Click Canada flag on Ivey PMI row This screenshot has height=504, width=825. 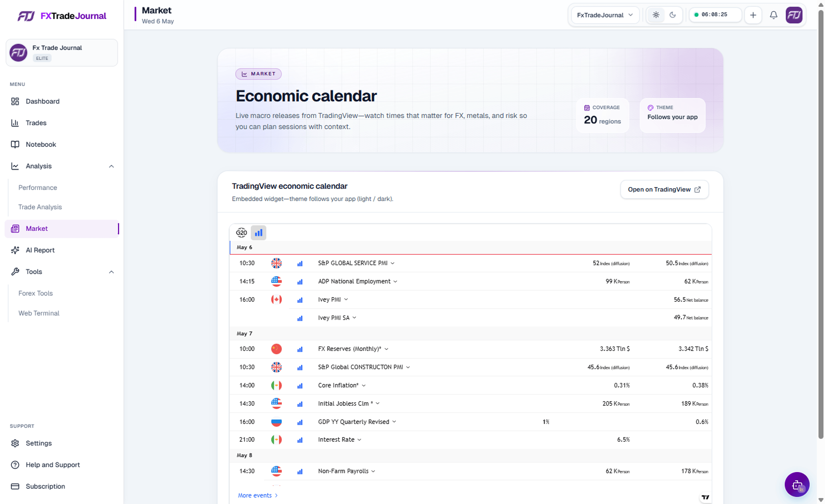[276, 300]
